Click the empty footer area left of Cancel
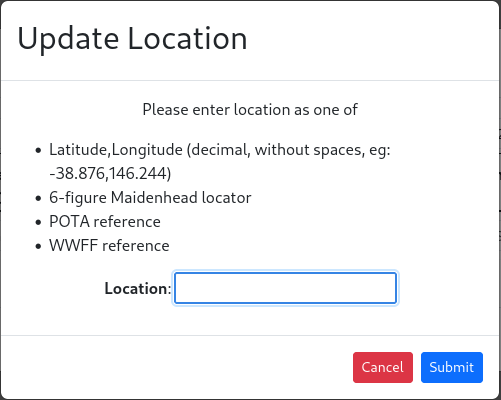Image resolution: width=501 pixels, height=400 pixels. coord(177,367)
